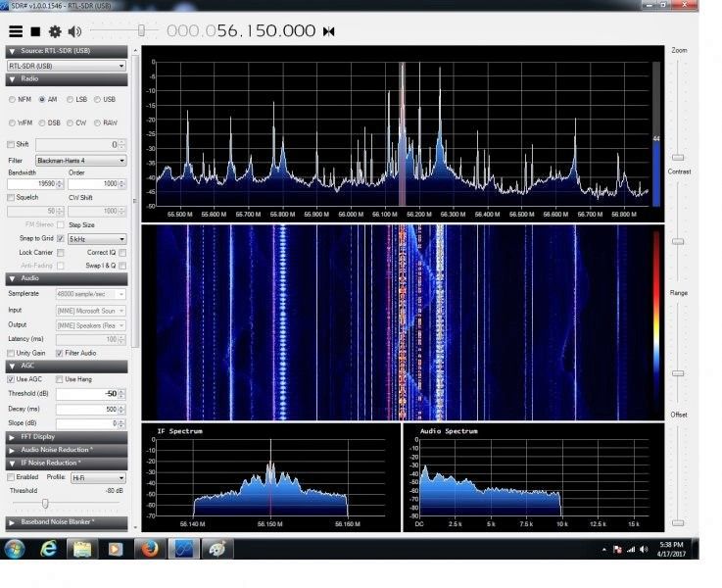This screenshot has height=588, width=722.
Task: Adjust the Range slider
Action: [x=677, y=373]
